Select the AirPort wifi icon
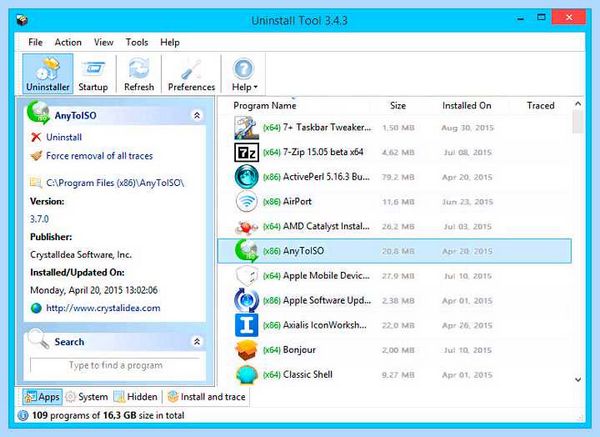This screenshot has width=600, height=437. (246, 201)
